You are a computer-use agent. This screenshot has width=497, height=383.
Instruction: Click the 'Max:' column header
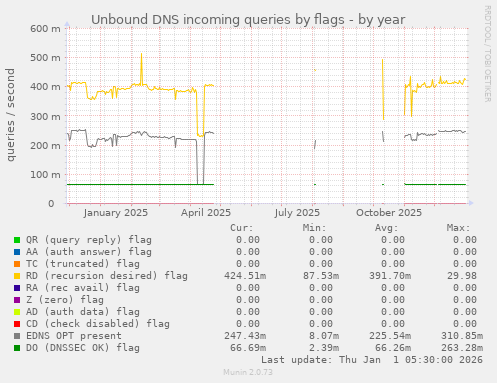458,228
